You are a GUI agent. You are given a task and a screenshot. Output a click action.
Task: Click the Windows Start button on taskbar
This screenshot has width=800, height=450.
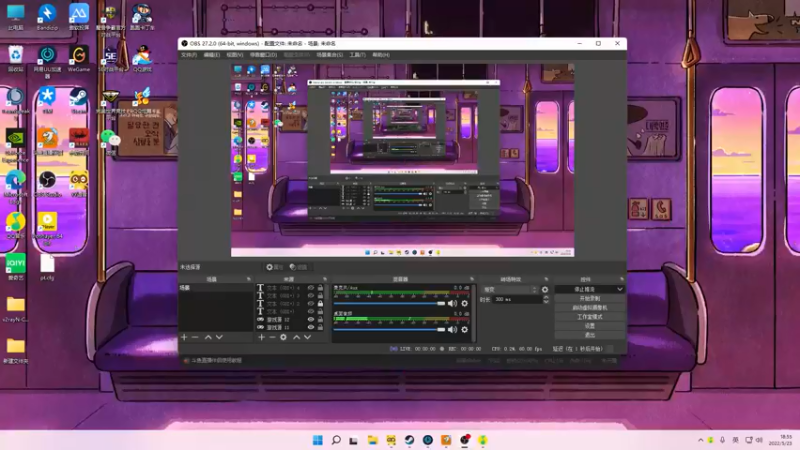click(x=317, y=440)
